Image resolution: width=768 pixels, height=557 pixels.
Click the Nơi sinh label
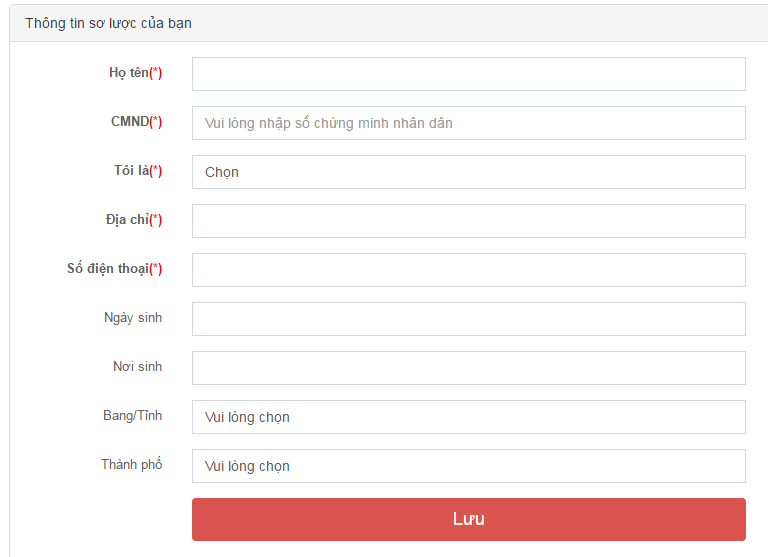[x=137, y=367]
